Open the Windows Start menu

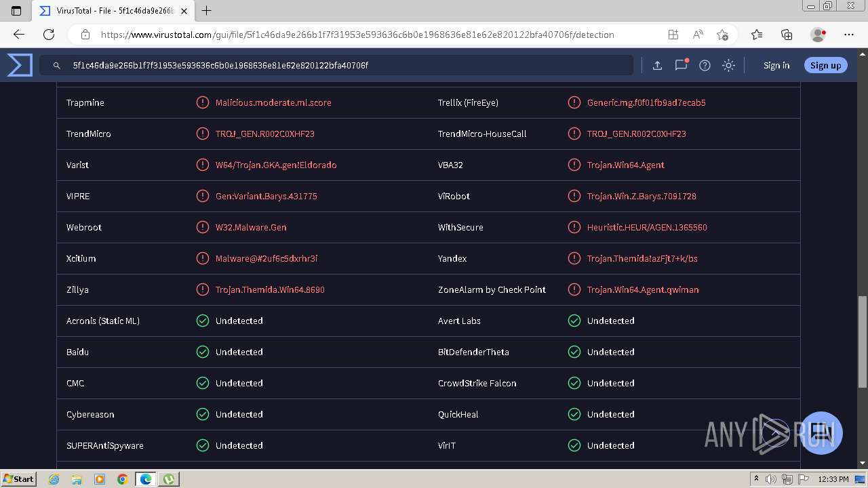tap(19, 479)
